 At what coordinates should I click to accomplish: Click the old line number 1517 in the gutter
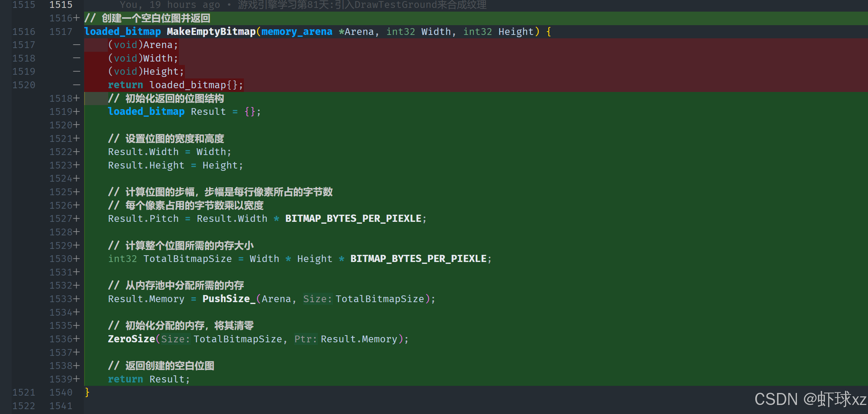(24, 45)
